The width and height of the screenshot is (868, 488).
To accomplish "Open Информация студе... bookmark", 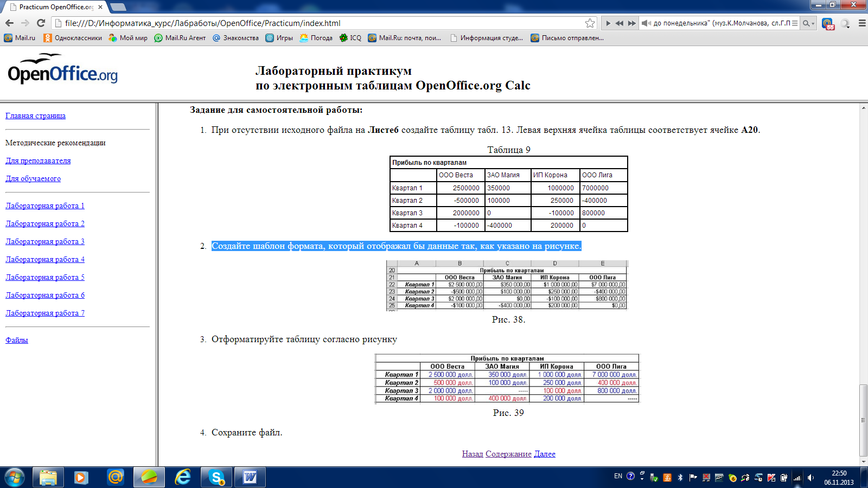I will tap(487, 38).
